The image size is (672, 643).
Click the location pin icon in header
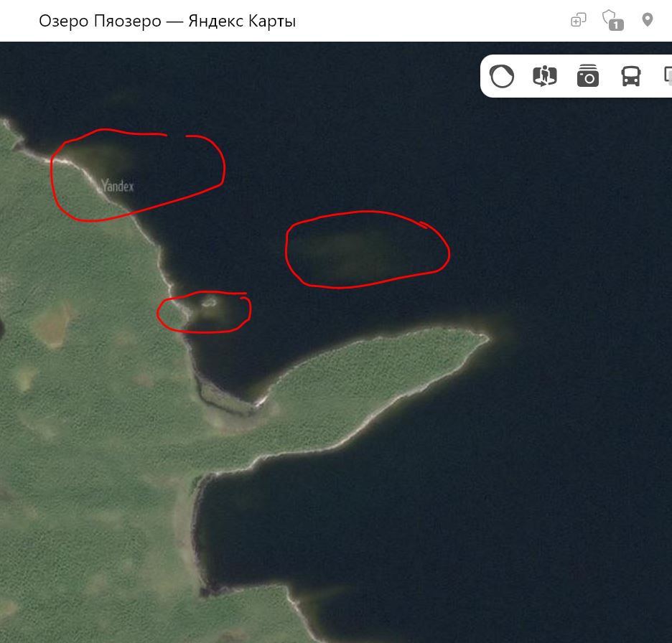click(x=648, y=19)
